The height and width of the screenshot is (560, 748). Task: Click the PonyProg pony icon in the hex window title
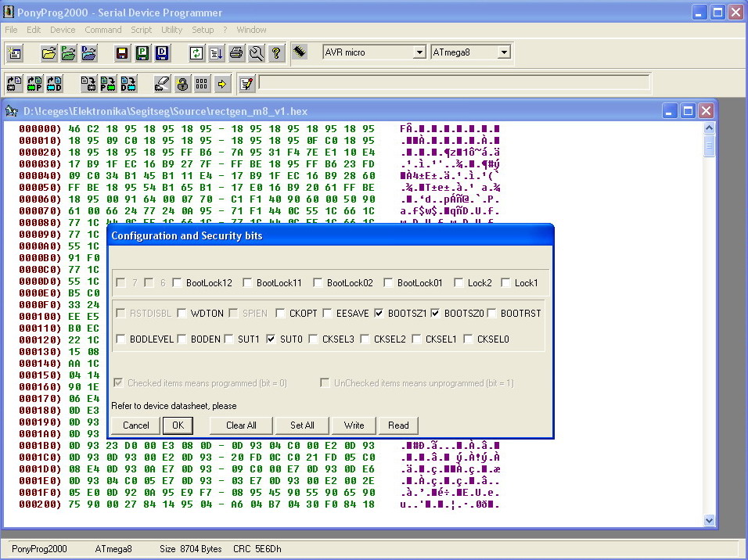12,111
